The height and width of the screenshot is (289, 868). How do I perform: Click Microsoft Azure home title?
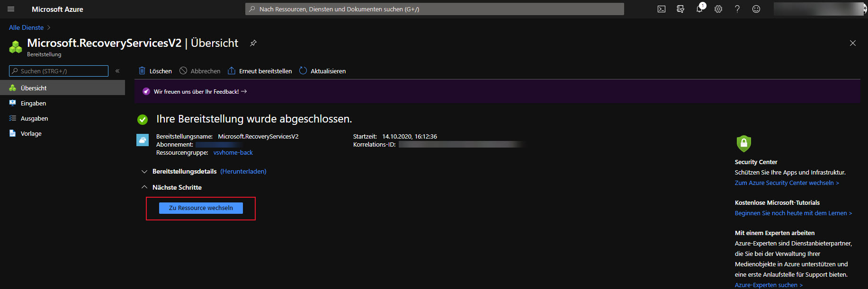pos(57,9)
